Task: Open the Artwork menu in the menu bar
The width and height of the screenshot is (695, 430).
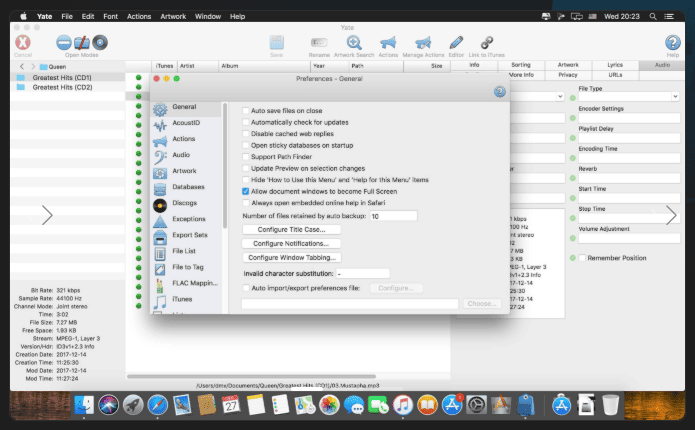Action: tap(173, 16)
